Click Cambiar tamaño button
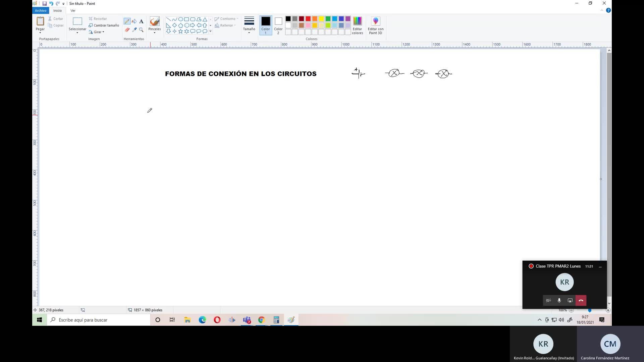Image resolution: width=644 pixels, height=362 pixels. 104,25
